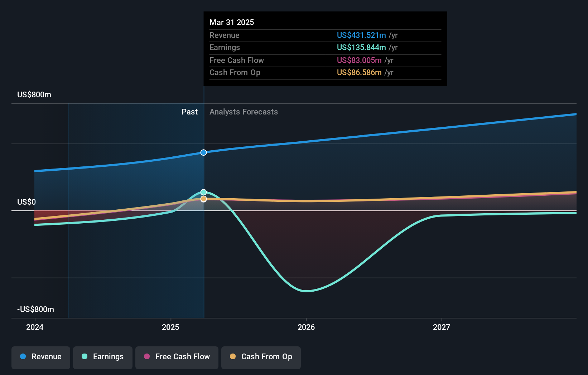Click the US$0 y-axis label
This screenshot has height=375, width=588.
(x=26, y=202)
